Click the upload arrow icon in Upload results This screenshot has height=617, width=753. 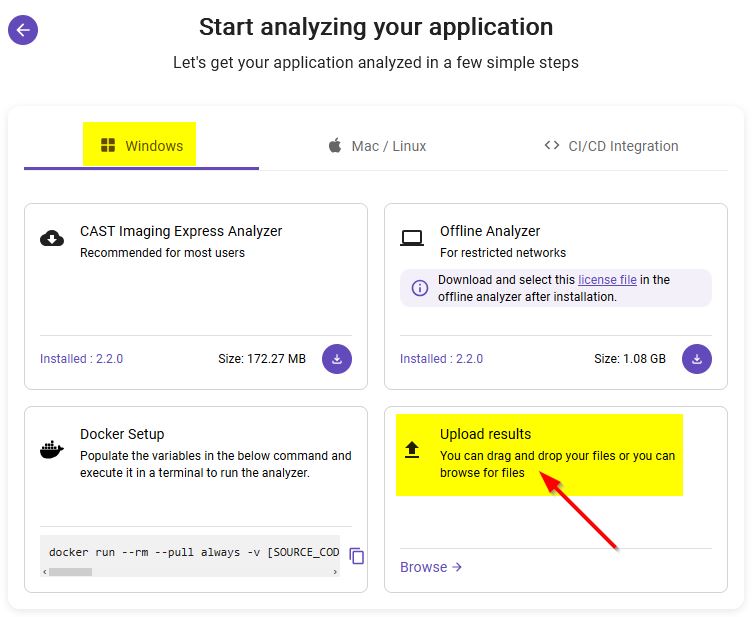pyautogui.click(x=412, y=450)
